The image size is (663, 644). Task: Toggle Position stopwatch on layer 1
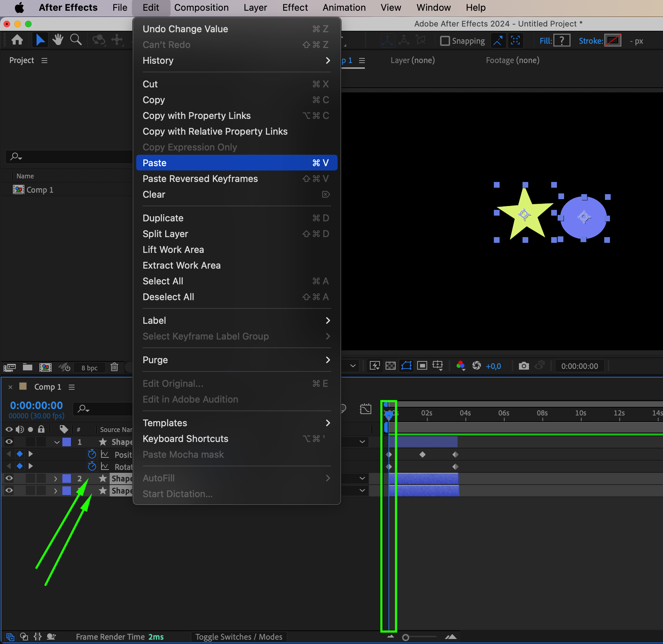pos(92,454)
